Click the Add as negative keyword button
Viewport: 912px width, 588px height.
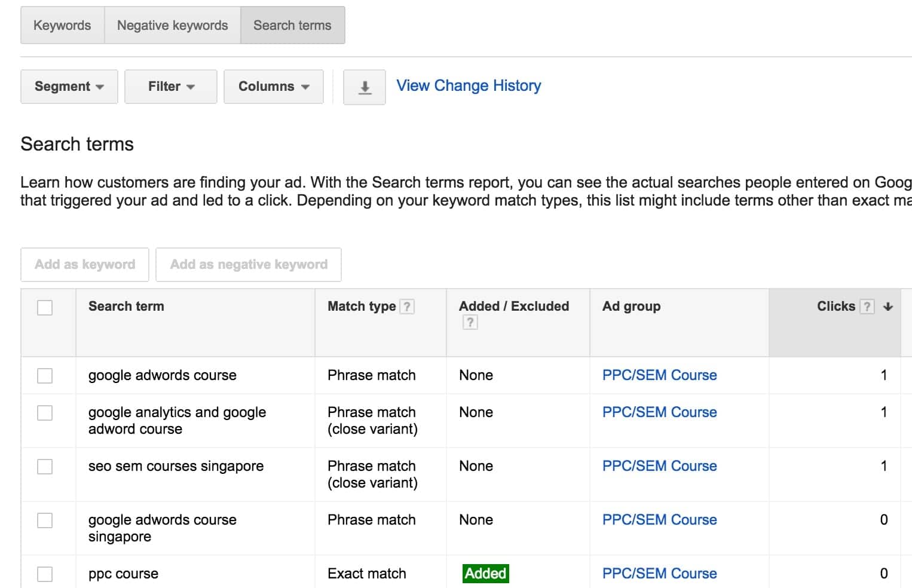(249, 265)
